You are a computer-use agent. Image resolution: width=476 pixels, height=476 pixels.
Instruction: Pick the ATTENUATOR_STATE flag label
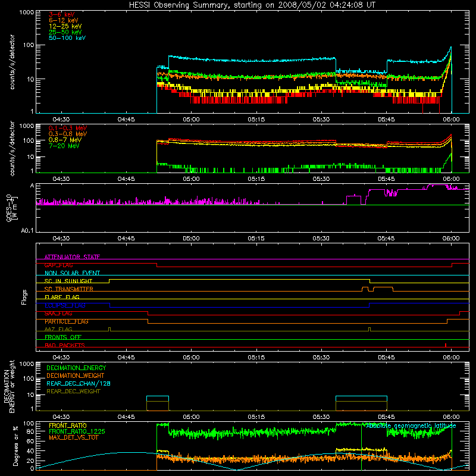pos(72,257)
